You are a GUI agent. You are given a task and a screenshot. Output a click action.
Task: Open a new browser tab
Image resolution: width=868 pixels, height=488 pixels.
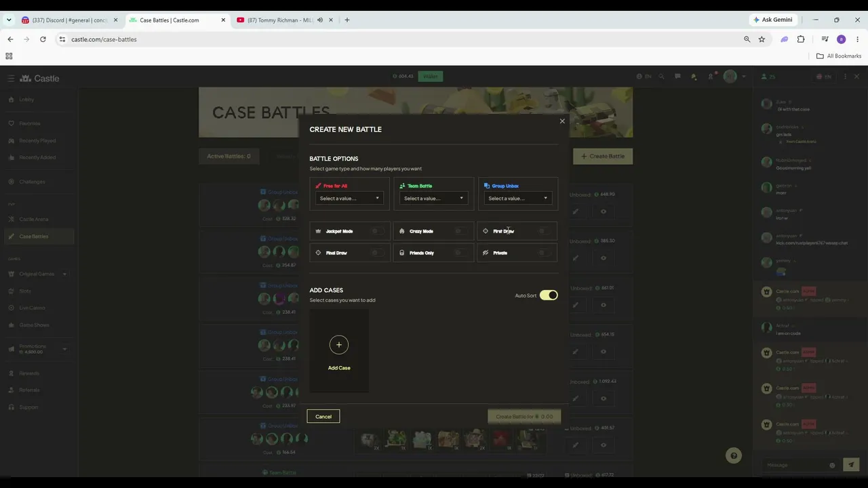(x=347, y=20)
